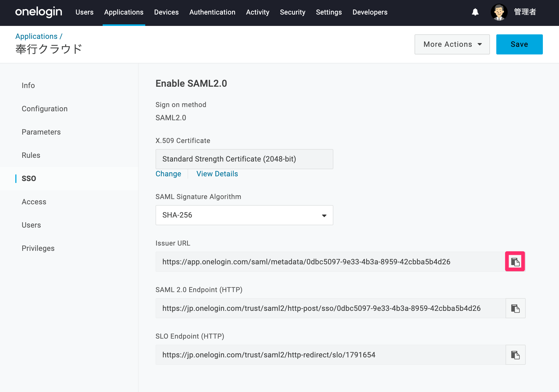Switch to the Info tab
The width and height of the screenshot is (559, 392).
(28, 85)
